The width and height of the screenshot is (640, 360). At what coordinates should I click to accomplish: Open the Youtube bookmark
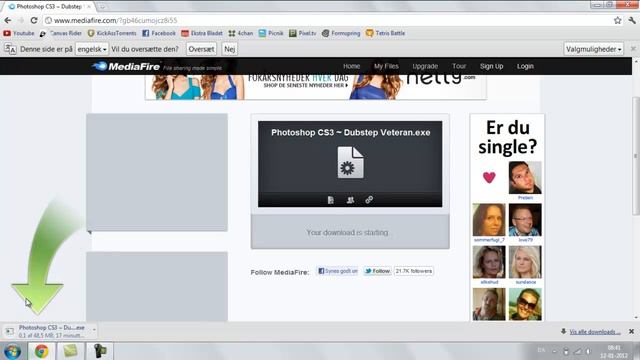click(19, 33)
